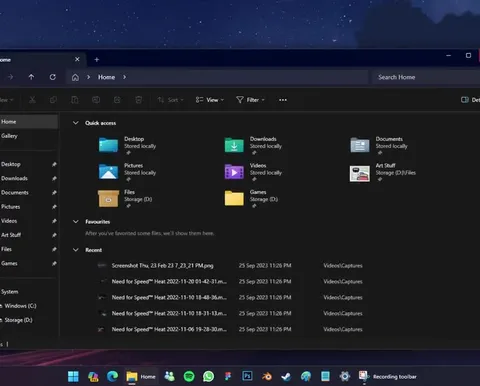The width and height of the screenshot is (480, 386).
Task: Click the Copy icon in toolbar
Action: point(53,100)
